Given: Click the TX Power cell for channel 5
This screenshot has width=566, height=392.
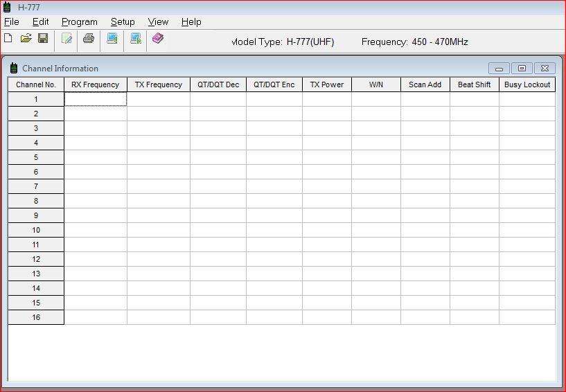Looking at the screenshot, I should click(326, 157).
